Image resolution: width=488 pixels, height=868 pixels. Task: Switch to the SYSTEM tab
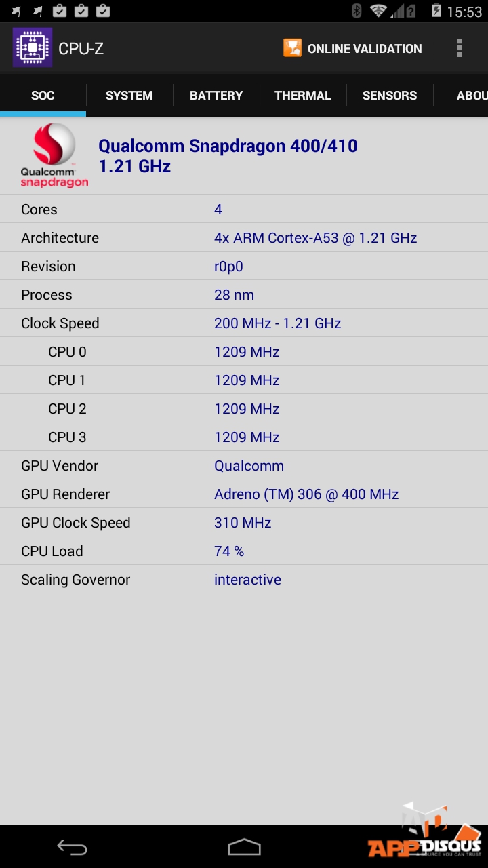click(129, 96)
